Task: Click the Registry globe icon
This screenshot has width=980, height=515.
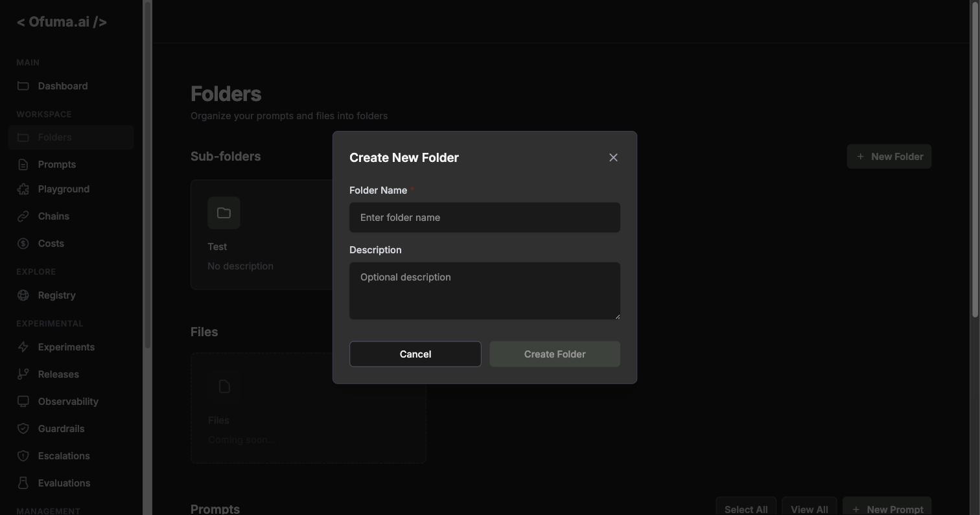Action: point(23,295)
